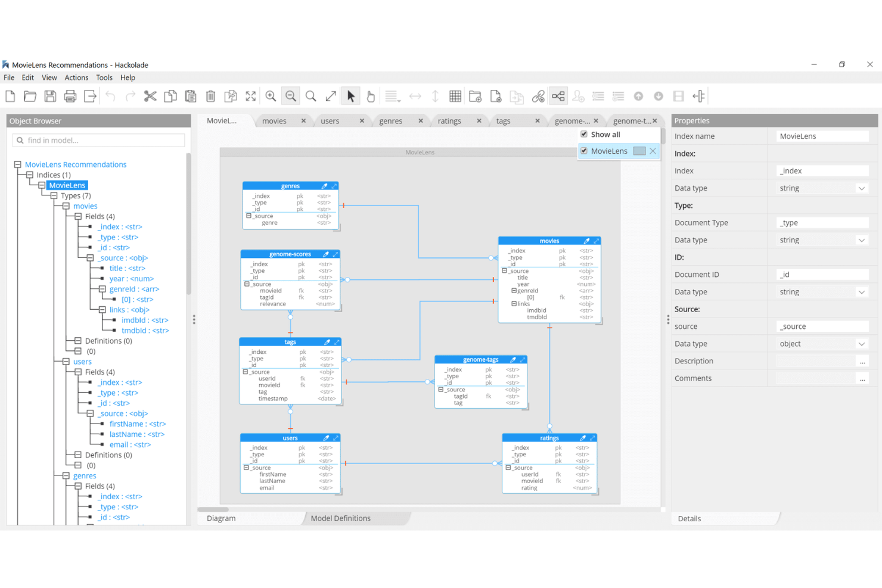The width and height of the screenshot is (882, 588).
Task: Open the Tools menu
Action: pyautogui.click(x=104, y=77)
